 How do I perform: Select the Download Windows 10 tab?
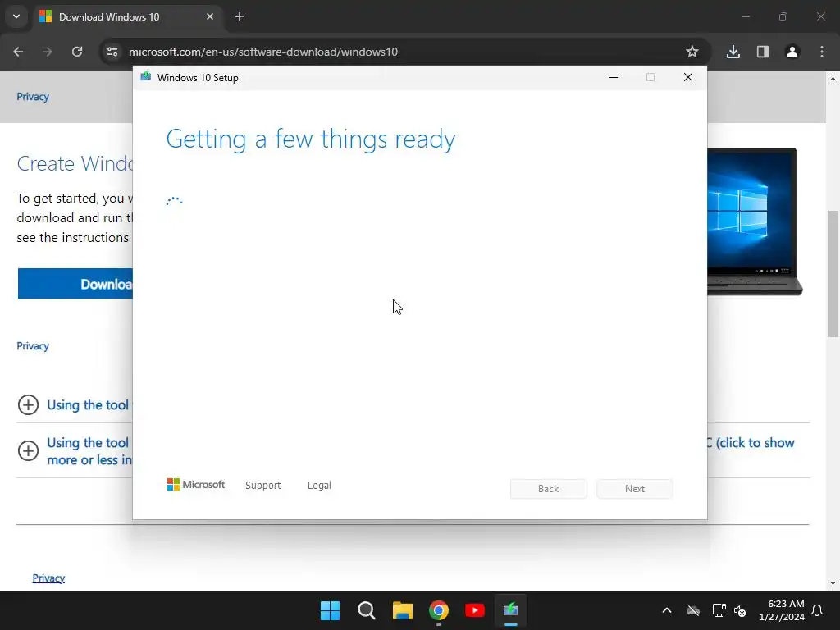tap(127, 16)
